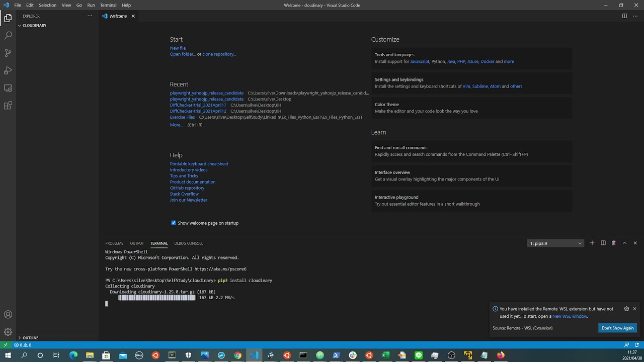This screenshot has height=362, width=644.
Task: Open the Stack Overflow help link
Action: [184, 194]
